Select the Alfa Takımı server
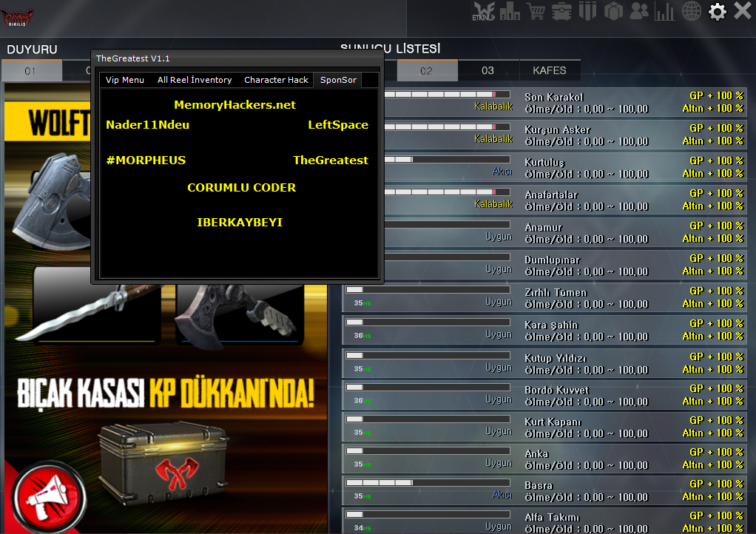Viewport: 756px width, 534px height. click(x=544, y=521)
